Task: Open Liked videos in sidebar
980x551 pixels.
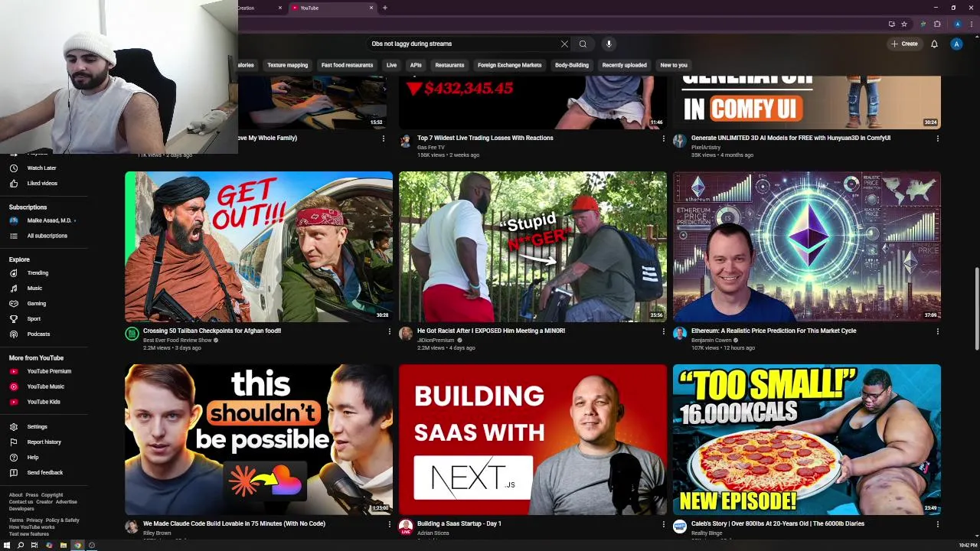Action: pyautogui.click(x=43, y=183)
